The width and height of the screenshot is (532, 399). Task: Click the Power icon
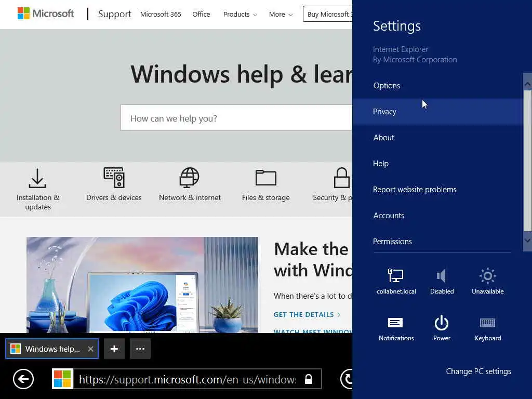coord(442,328)
